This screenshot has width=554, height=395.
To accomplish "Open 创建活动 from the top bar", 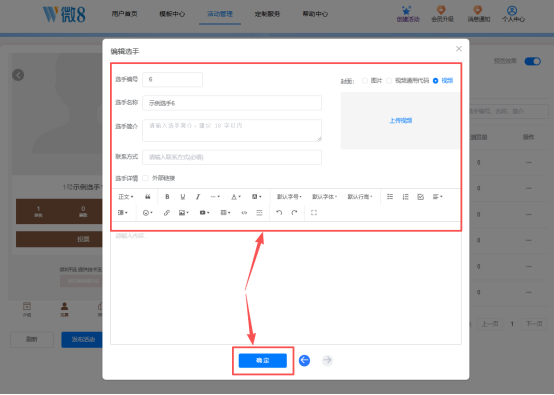I will tap(407, 14).
